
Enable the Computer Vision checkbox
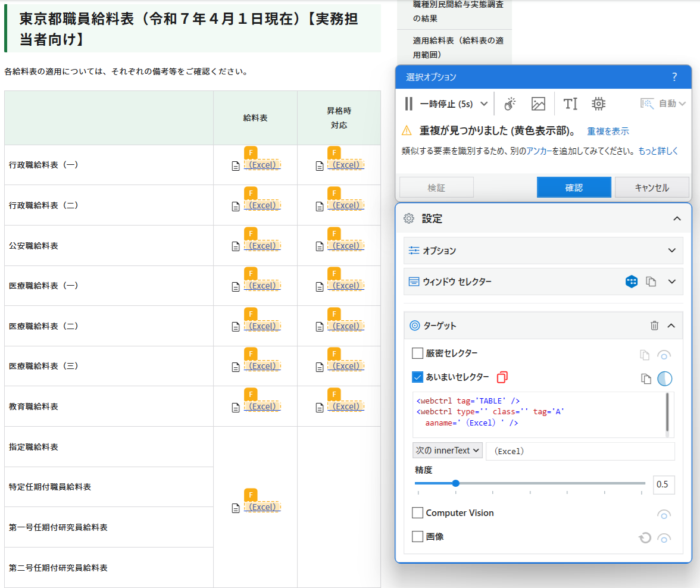point(417,512)
